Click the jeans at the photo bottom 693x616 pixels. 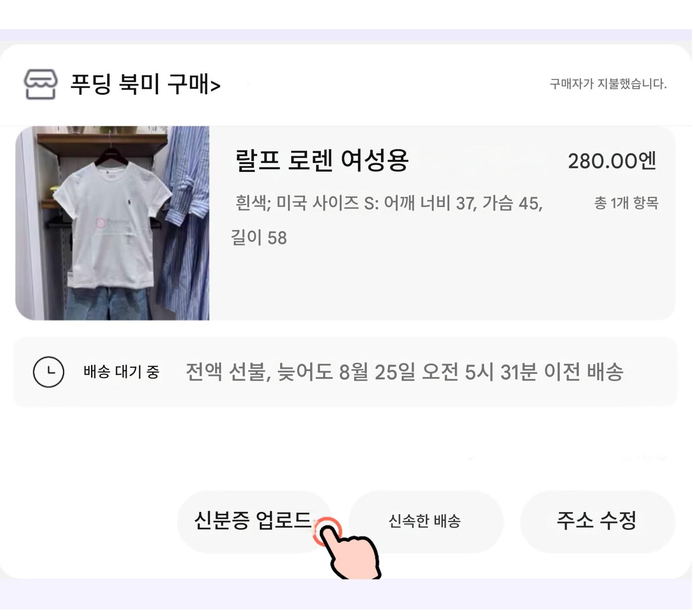click(x=109, y=303)
